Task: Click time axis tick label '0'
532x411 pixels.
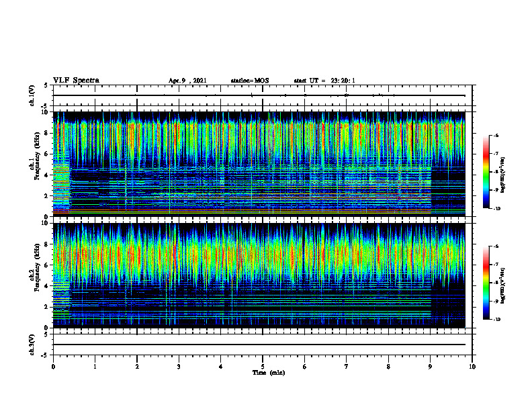Action: click(53, 367)
